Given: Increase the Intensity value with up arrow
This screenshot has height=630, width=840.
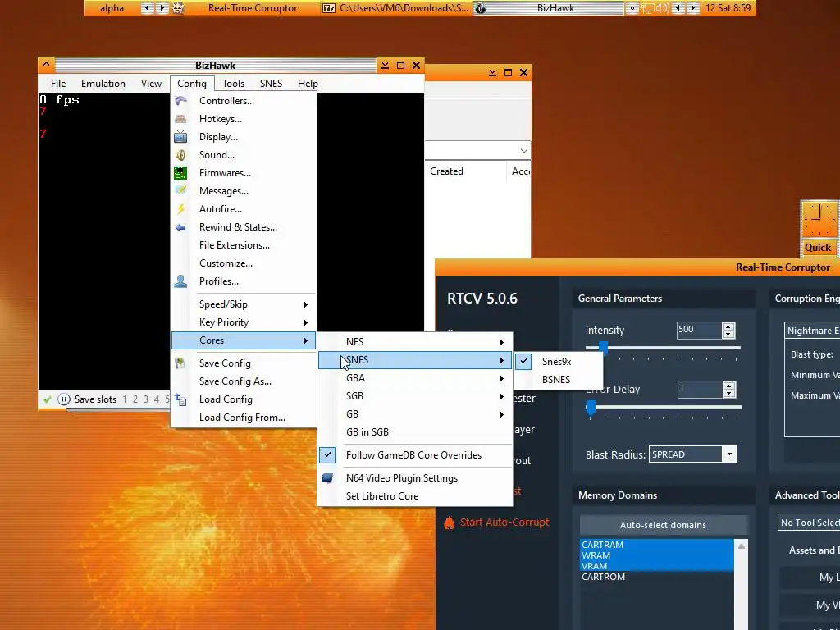Looking at the screenshot, I should (728, 326).
